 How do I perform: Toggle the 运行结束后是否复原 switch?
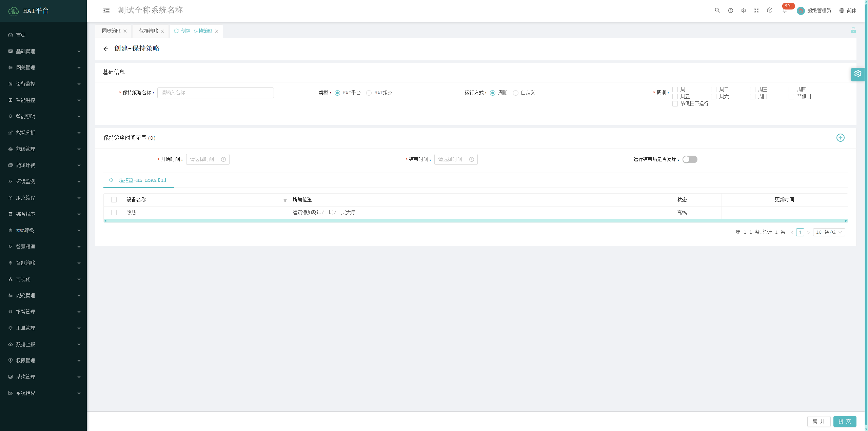click(690, 159)
